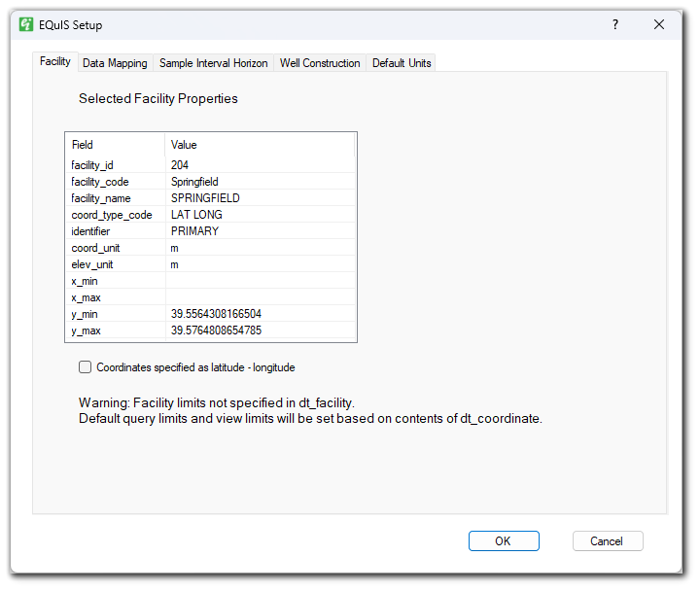Click the empty x_max value cell

261,297
